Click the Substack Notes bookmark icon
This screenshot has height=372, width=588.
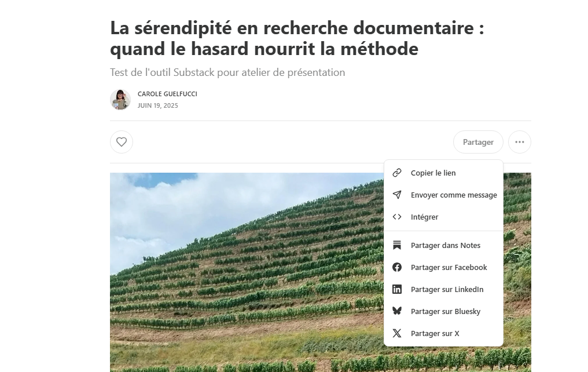click(397, 245)
